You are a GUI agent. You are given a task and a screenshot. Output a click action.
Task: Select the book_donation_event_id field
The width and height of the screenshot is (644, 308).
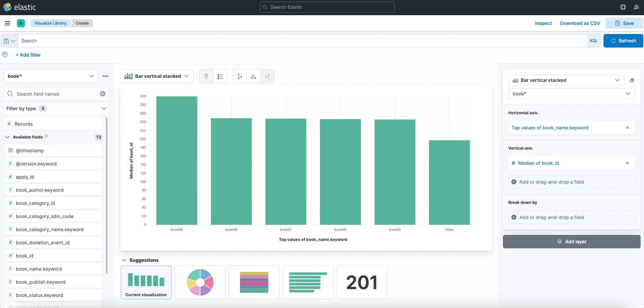click(53, 243)
